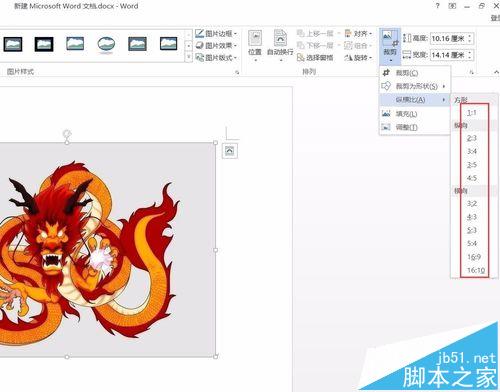This screenshot has height=392, width=500.
Task: Select 裁剪(C) in the crop menu
Action: click(415, 73)
